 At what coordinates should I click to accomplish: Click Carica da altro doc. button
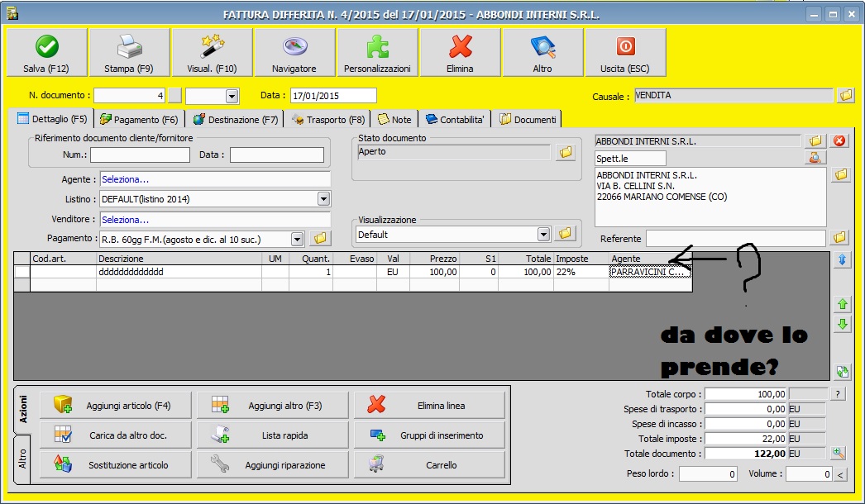tap(115, 435)
